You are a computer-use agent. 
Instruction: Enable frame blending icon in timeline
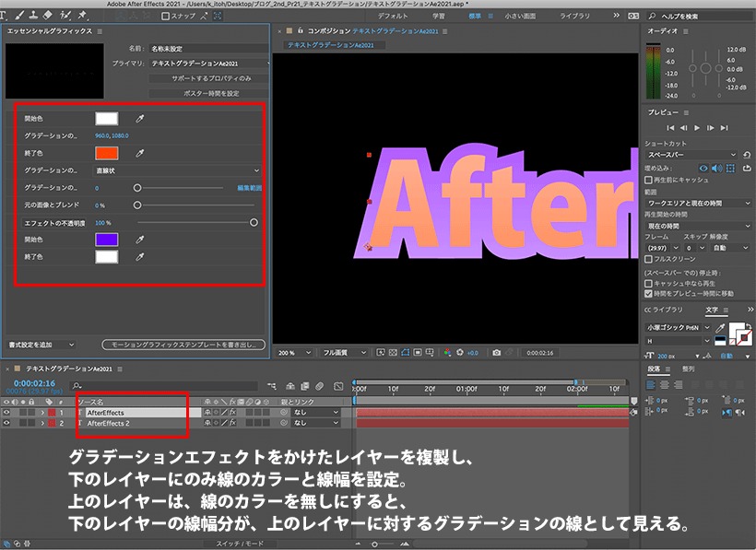point(305,386)
